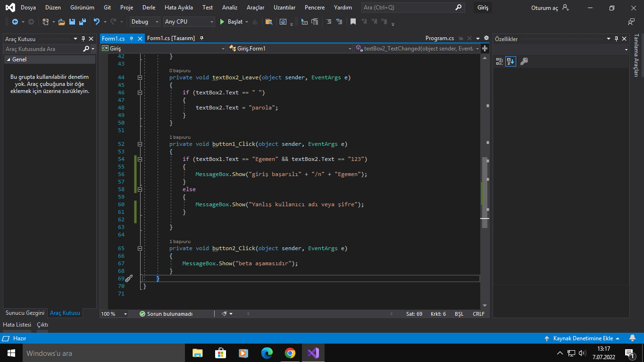The width and height of the screenshot is (644, 362).
Task: Click the property pages wrench icon
Action: 524,61
